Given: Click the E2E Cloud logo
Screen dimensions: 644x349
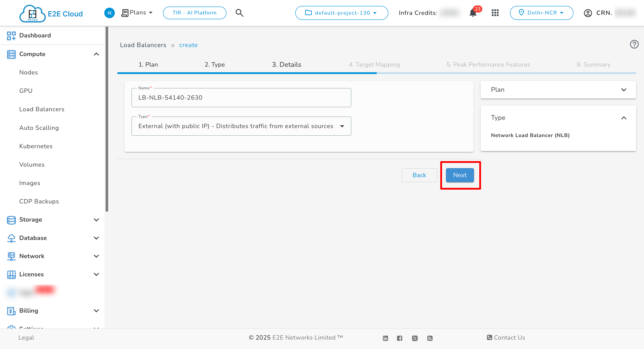Looking at the screenshot, I should point(32,13).
